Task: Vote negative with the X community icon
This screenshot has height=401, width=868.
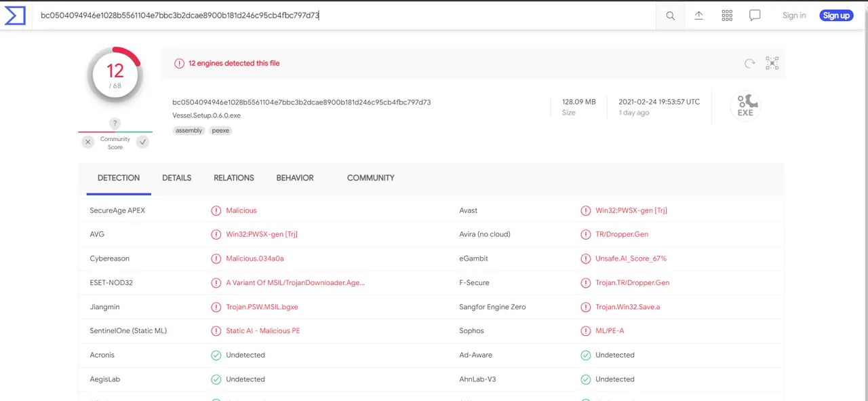Action: click(x=88, y=142)
